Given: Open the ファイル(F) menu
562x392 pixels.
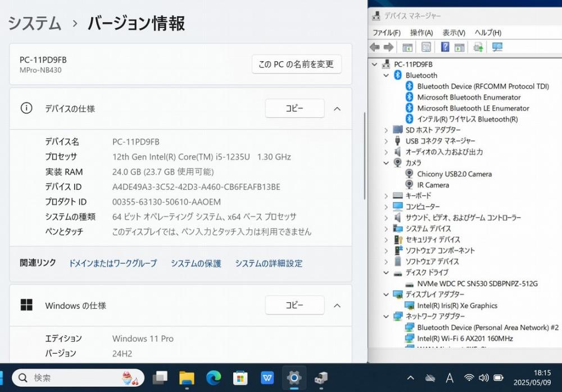Looking at the screenshot, I should pos(387,33).
